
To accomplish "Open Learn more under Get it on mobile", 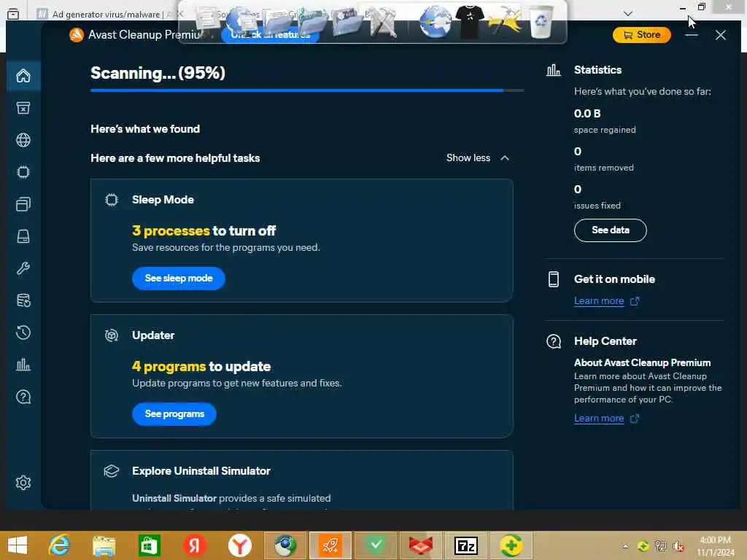I will pyautogui.click(x=599, y=301).
